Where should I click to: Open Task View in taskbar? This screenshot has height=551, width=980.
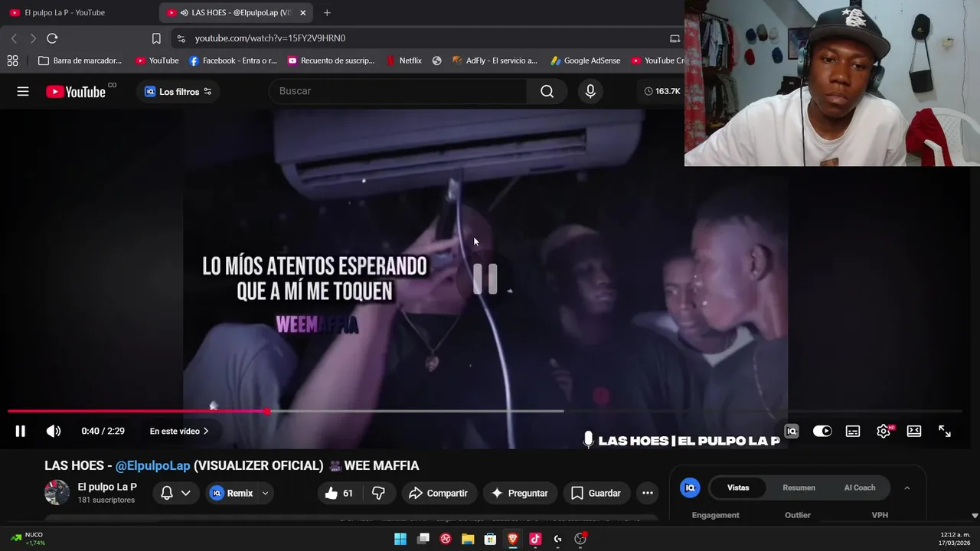tap(423, 539)
